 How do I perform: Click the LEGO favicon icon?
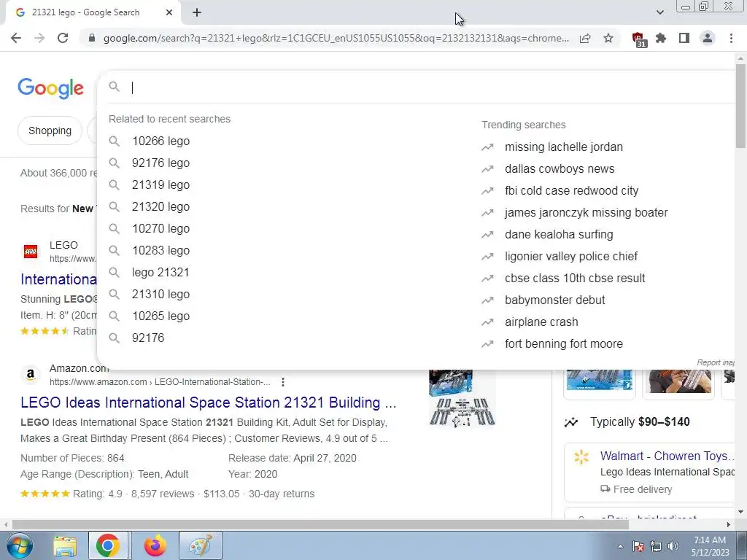(31, 252)
